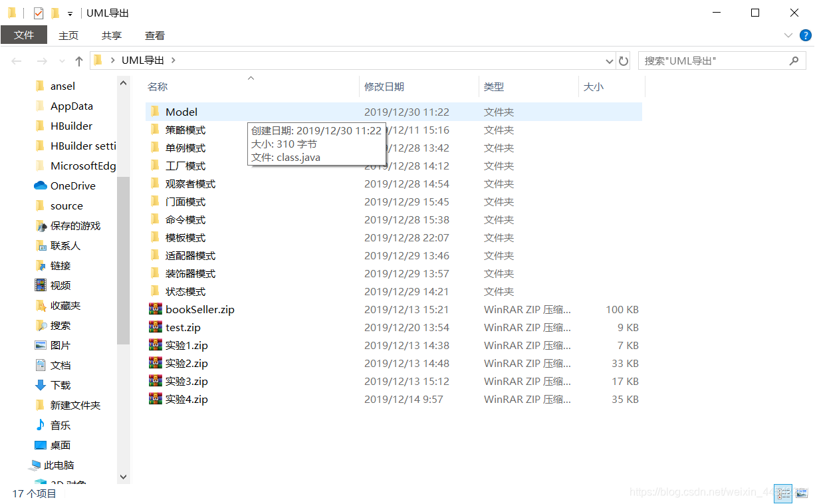Viewport: 815px width, 504px height.
Task: Open source folder in navigation pane
Action: pos(66,205)
